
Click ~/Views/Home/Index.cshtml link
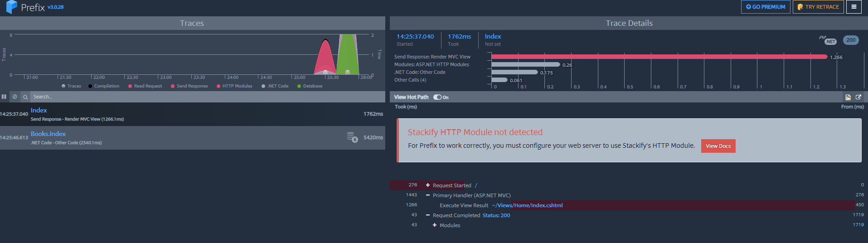point(527,205)
